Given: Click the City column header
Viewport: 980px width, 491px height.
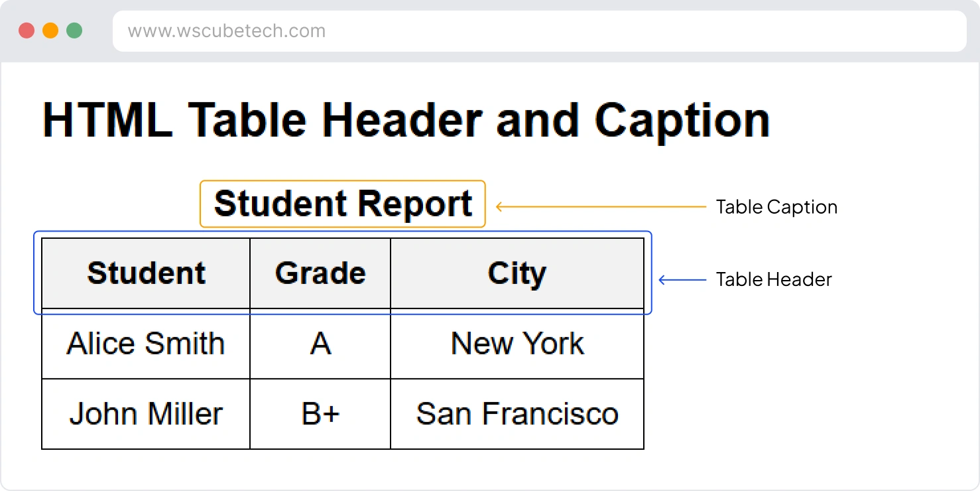Looking at the screenshot, I should coord(517,273).
